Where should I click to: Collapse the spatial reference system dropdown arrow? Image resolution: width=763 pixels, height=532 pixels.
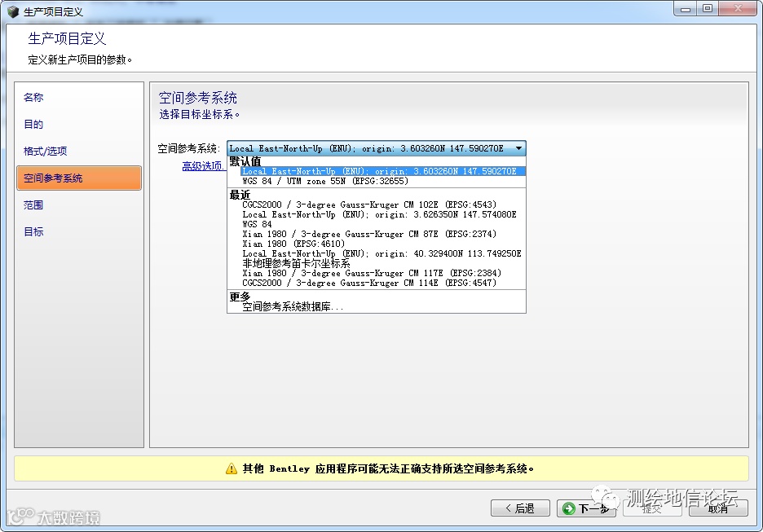pyautogui.click(x=518, y=148)
